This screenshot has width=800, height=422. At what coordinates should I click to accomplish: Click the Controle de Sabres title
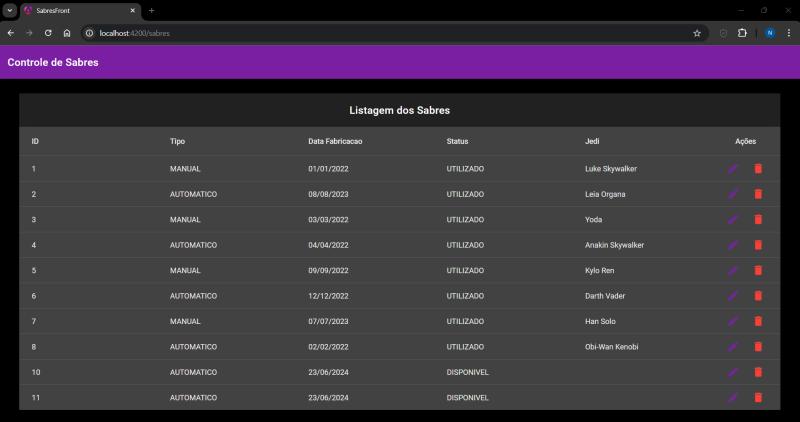pos(53,62)
